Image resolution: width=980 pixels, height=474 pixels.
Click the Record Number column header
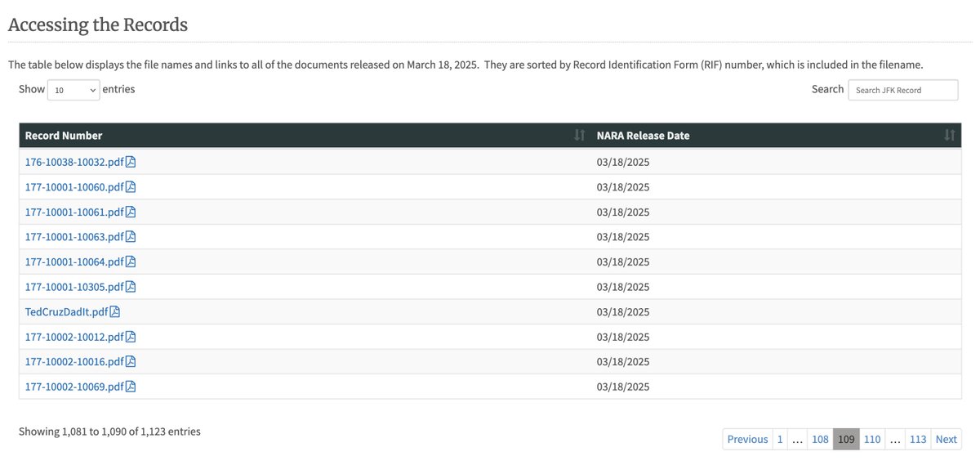[305, 136]
